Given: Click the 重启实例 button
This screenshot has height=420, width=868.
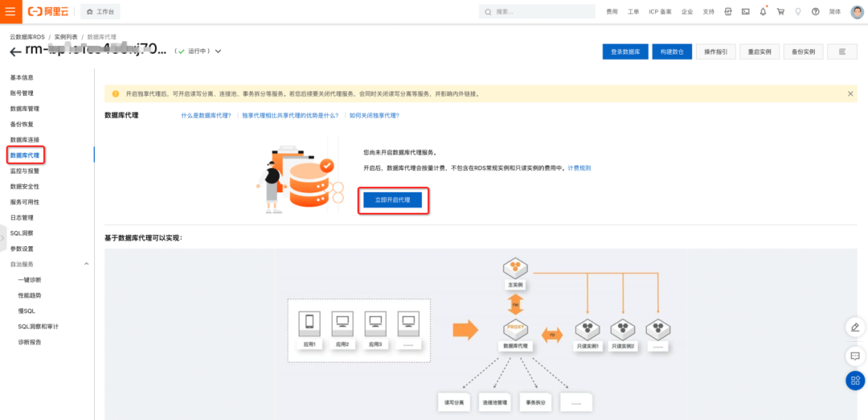Looking at the screenshot, I should (759, 51).
